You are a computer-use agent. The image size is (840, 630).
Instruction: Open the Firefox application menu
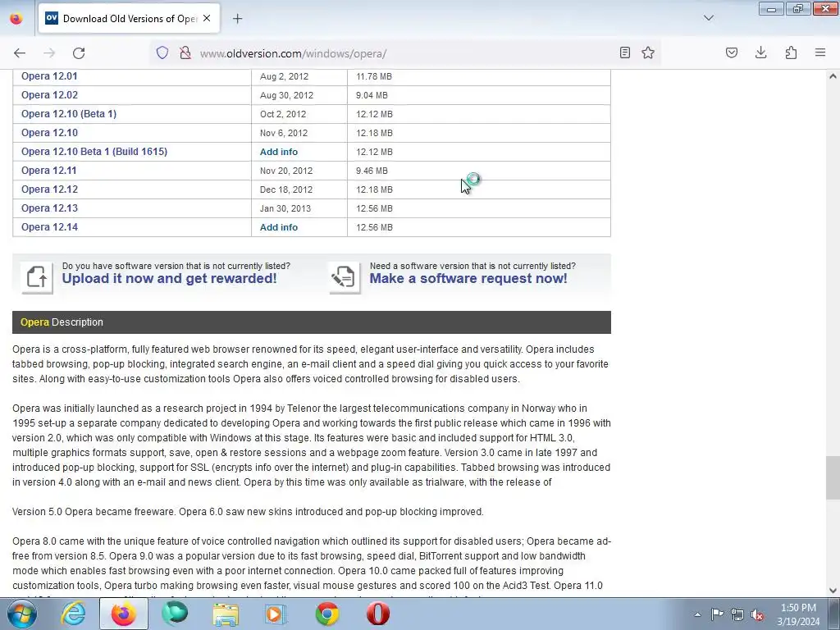[x=820, y=52]
